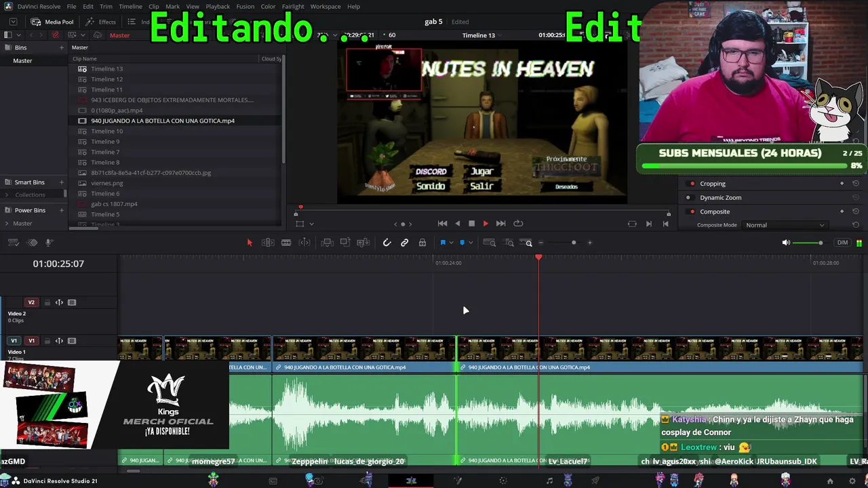Image resolution: width=868 pixels, height=488 pixels.
Task: Open the Effects panel button
Action: pos(101,22)
